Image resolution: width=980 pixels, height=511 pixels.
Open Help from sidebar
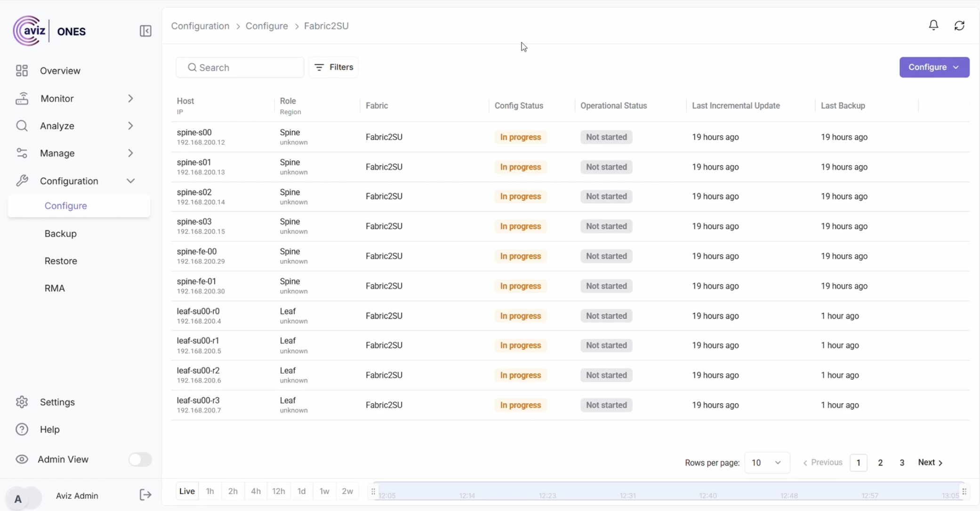pyautogui.click(x=49, y=429)
